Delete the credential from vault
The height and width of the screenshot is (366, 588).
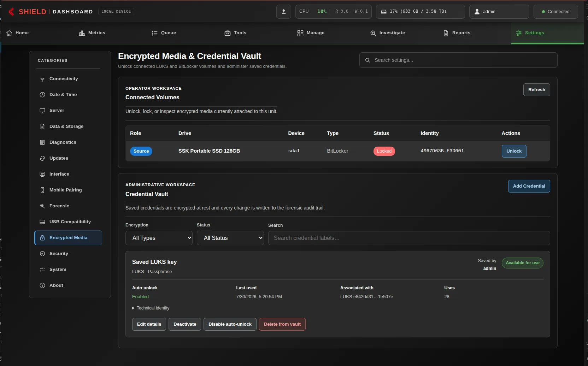pyautogui.click(x=282, y=324)
